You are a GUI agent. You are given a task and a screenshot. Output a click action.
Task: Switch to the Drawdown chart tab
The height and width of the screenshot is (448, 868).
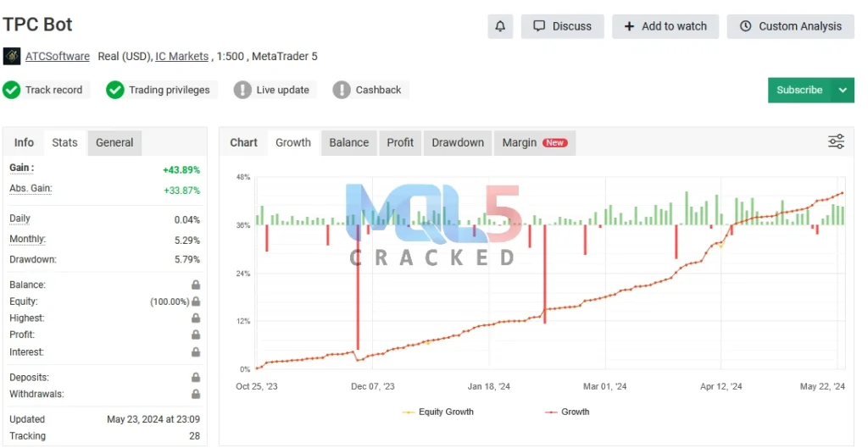(x=458, y=142)
